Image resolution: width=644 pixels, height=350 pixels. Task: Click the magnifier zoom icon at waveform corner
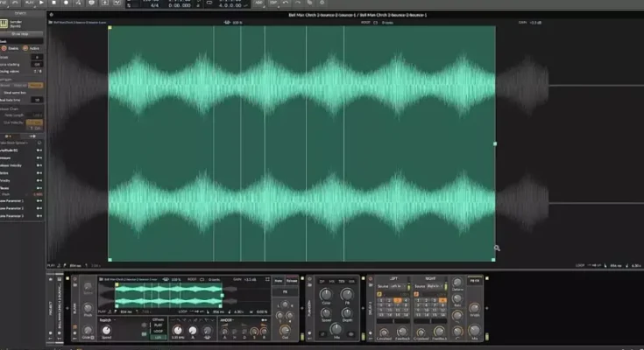point(497,248)
